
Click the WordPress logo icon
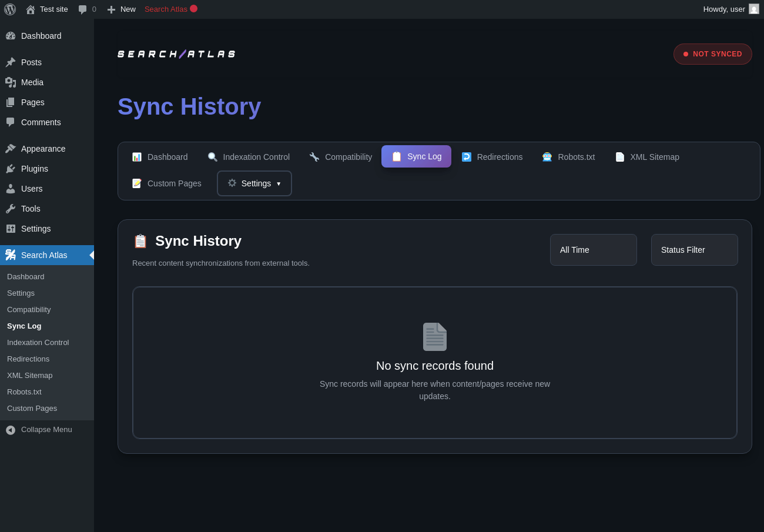(x=10, y=9)
